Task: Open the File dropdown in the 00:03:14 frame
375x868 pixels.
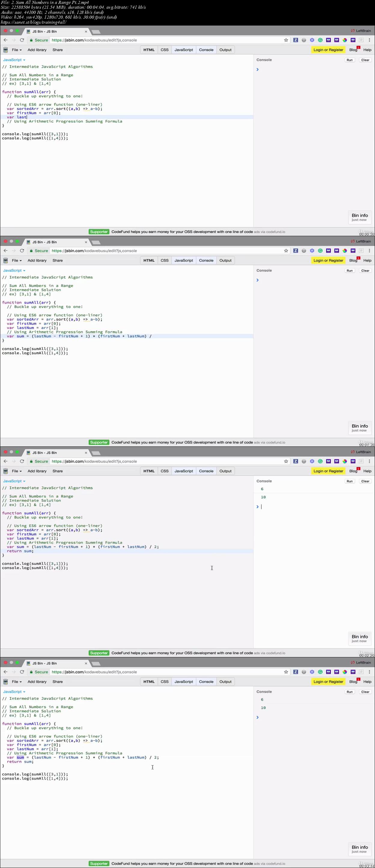Action: coord(17,682)
